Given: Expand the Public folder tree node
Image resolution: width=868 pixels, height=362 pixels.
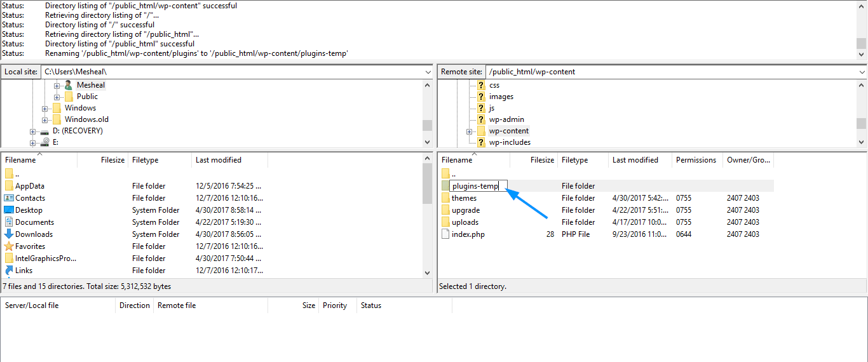Looking at the screenshot, I should [57, 97].
